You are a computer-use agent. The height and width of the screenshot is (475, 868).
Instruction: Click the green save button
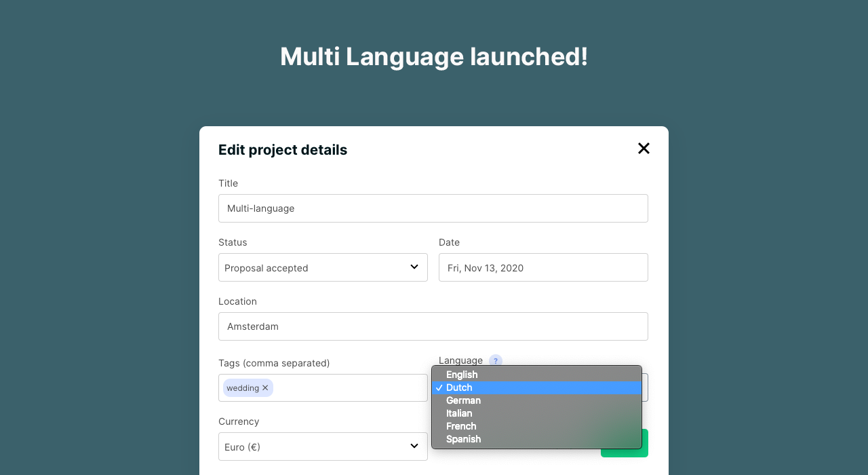(625, 443)
